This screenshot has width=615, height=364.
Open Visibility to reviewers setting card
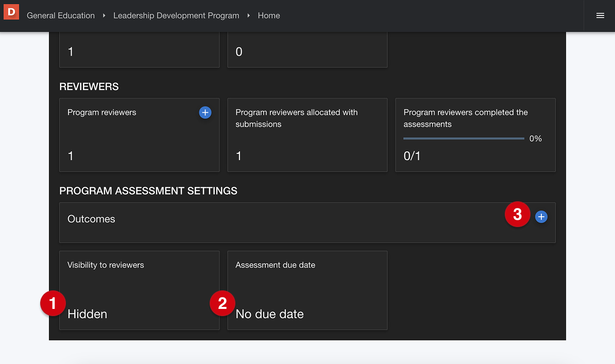[x=139, y=290]
